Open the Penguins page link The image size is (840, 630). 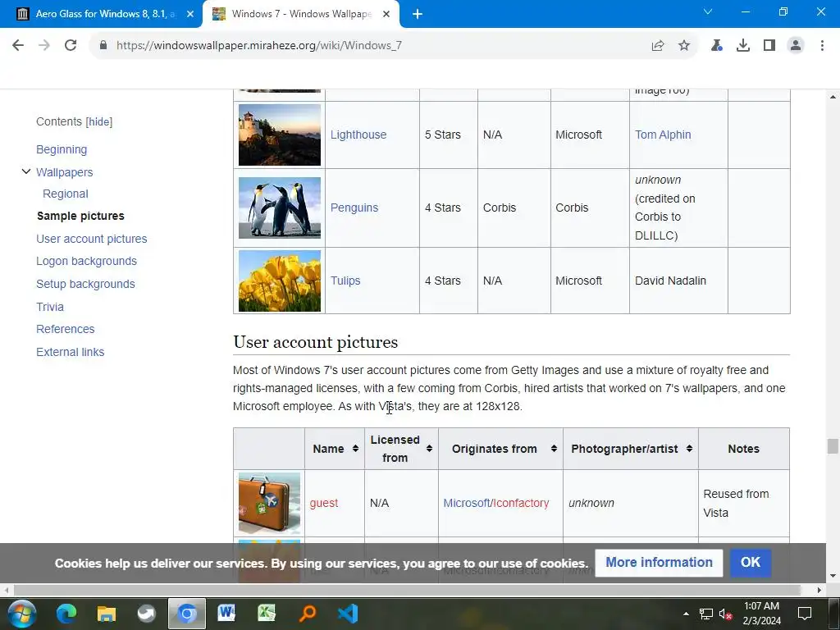coord(354,208)
